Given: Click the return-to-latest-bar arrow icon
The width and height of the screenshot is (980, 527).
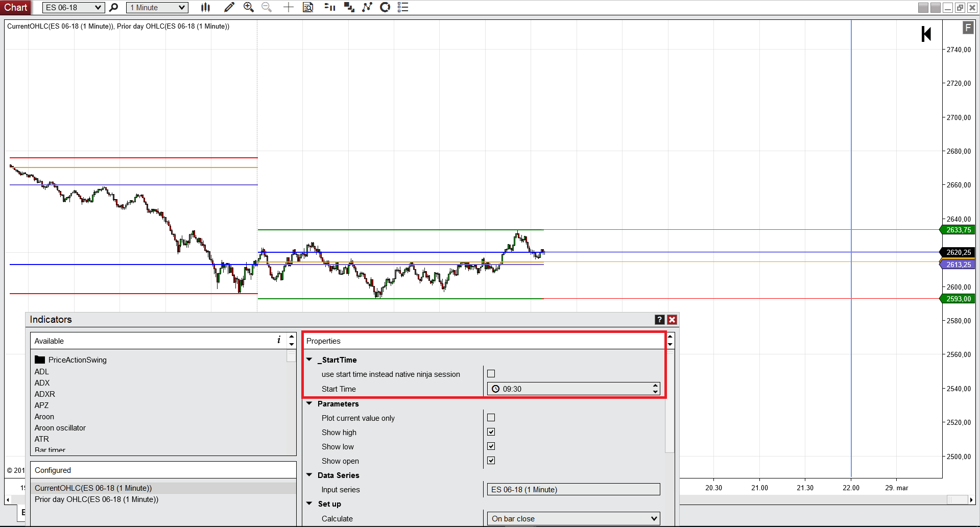Looking at the screenshot, I should click(x=926, y=34).
